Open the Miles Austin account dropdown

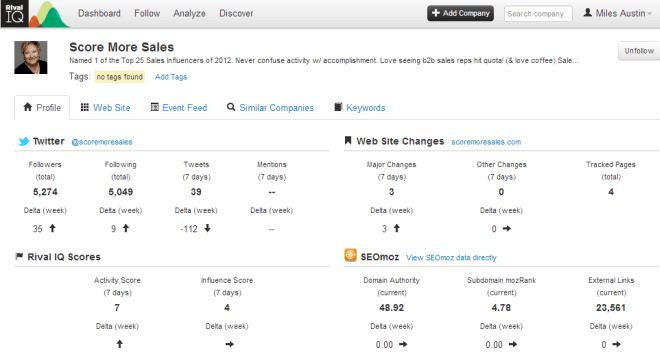coord(617,13)
